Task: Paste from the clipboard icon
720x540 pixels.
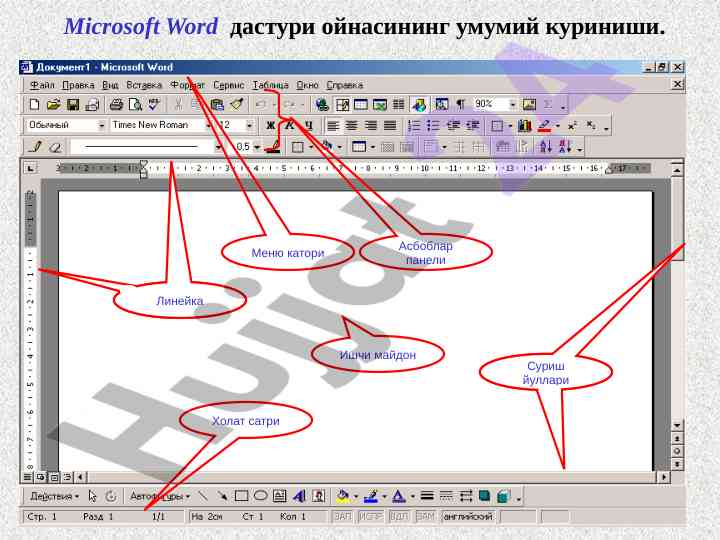Action: point(217,105)
